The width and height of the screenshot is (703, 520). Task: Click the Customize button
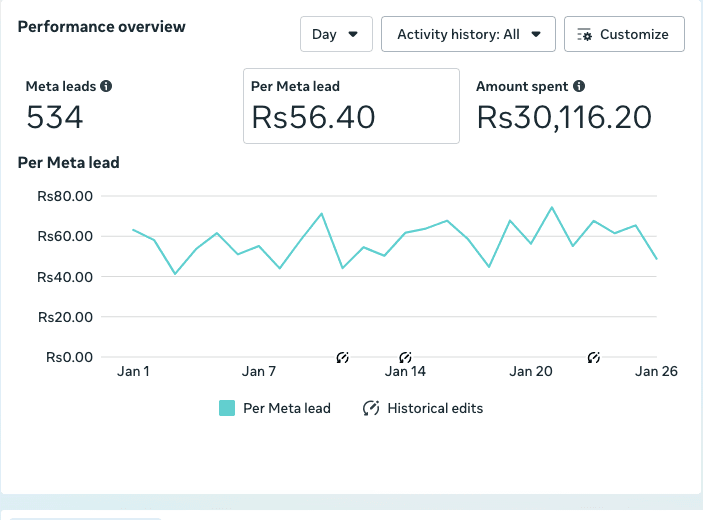[624, 34]
